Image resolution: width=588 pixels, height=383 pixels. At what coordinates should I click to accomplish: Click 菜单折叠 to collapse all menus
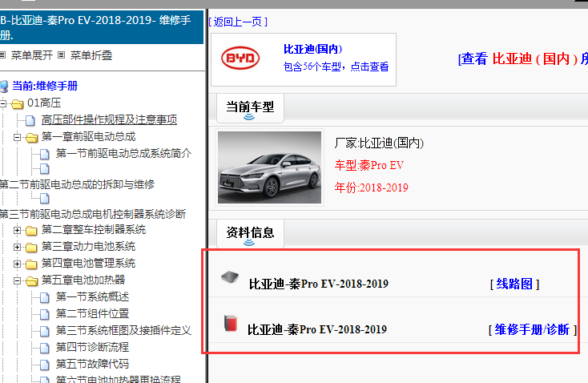coord(91,55)
